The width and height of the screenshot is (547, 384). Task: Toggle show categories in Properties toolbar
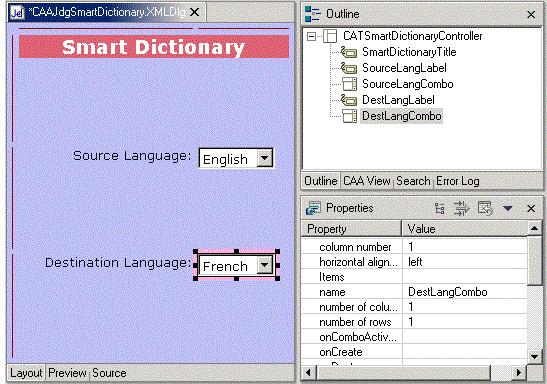pyautogui.click(x=440, y=209)
